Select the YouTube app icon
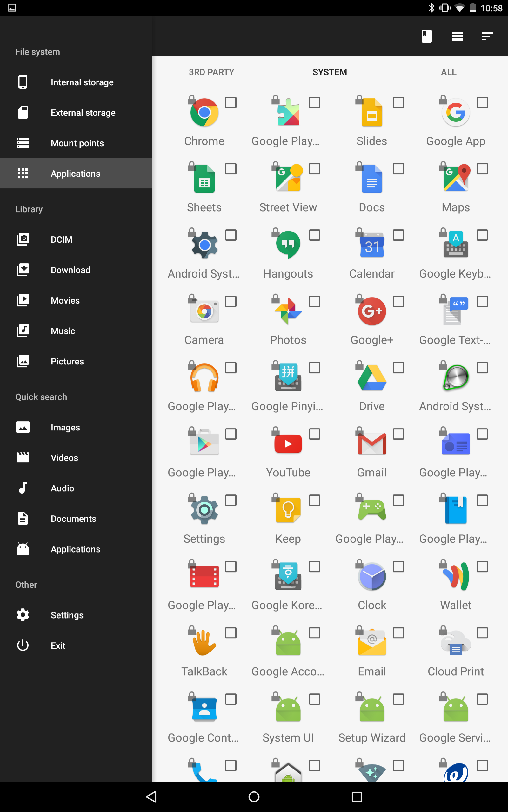This screenshot has height=812, width=508. 288,443
